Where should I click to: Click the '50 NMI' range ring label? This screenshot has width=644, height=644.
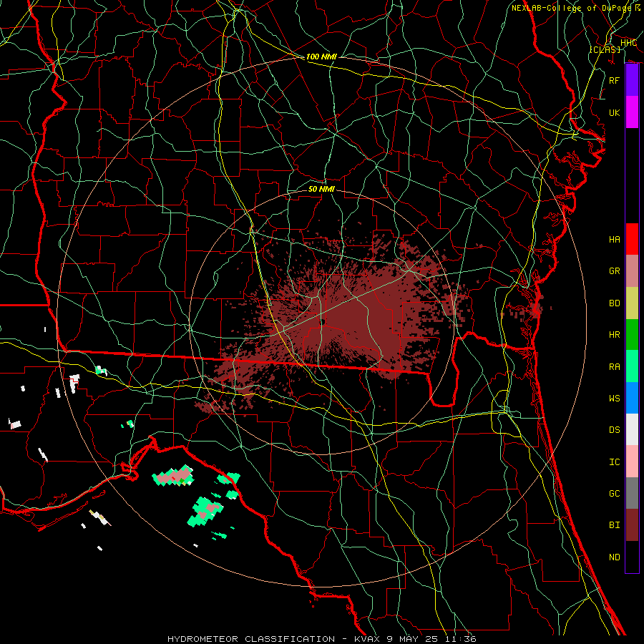(x=321, y=189)
